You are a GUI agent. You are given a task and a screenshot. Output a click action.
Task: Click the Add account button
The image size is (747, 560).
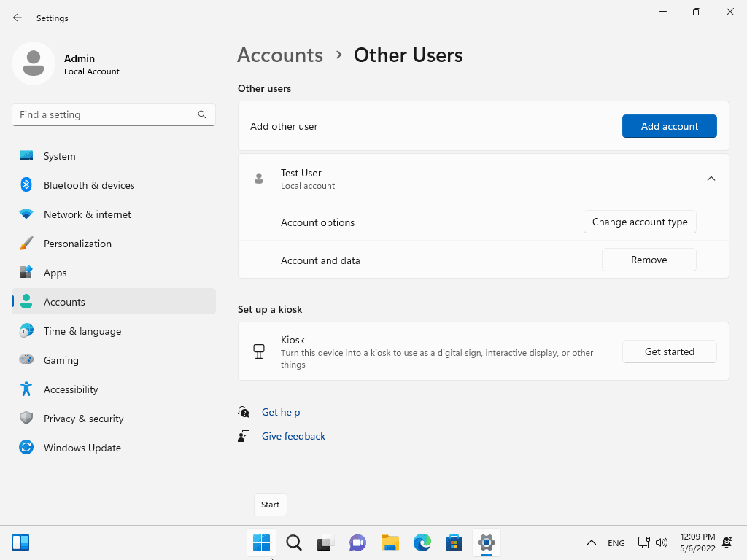point(669,126)
